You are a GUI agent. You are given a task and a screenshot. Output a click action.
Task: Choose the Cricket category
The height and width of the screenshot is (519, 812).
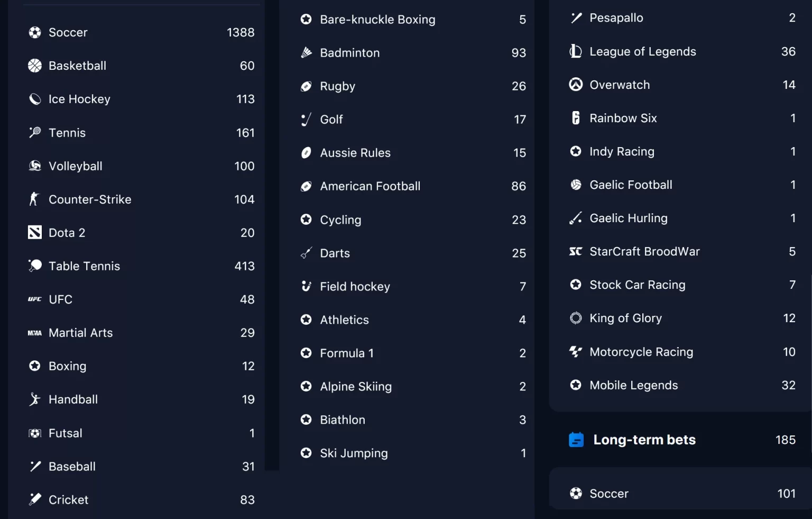141,500
